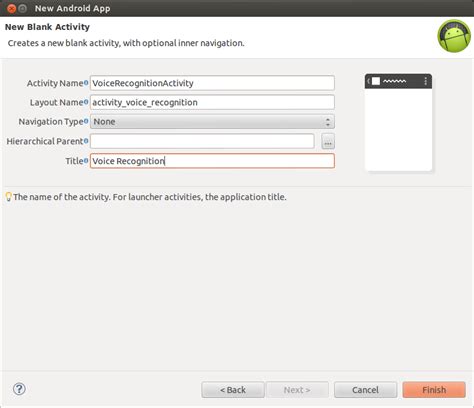Click the Android robot wizard logo
Image resolution: width=474 pixels, height=408 pixels.
(454, 36)
